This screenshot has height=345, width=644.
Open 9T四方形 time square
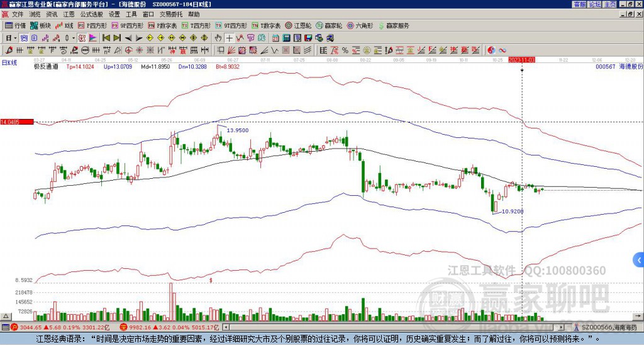(231, 25)
